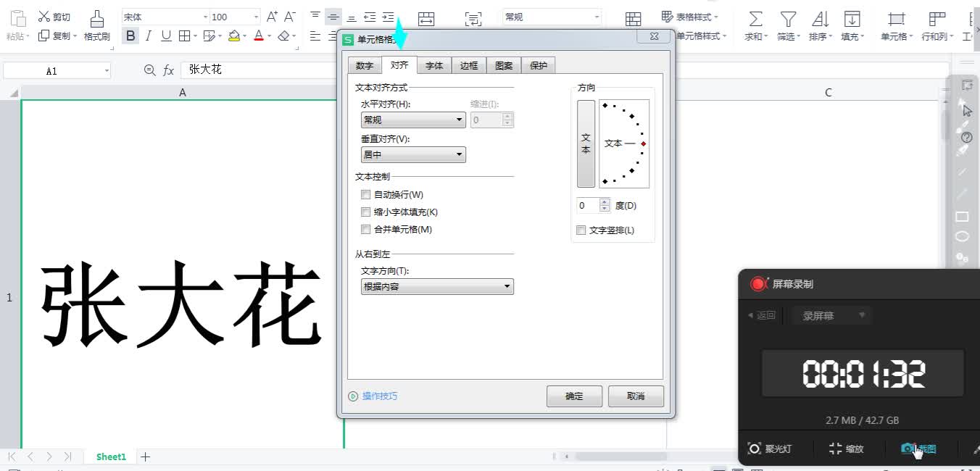Click the increase indent icon
This screenshot has width=980, height=471.
pos(389,17)
